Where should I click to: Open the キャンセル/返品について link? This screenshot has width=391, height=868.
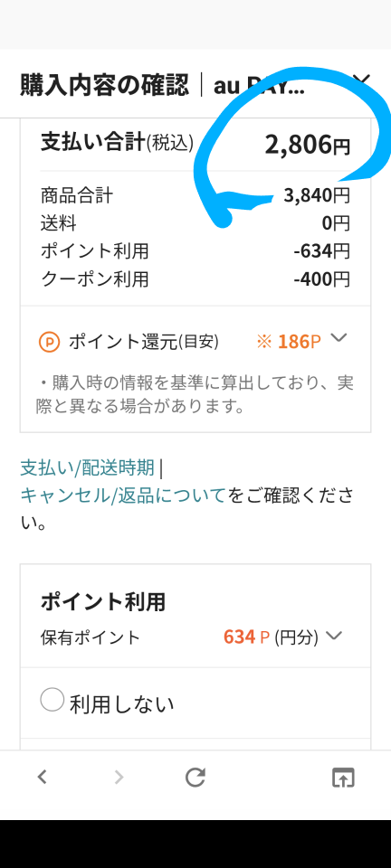pyautogui.click(x=123, y=495)
